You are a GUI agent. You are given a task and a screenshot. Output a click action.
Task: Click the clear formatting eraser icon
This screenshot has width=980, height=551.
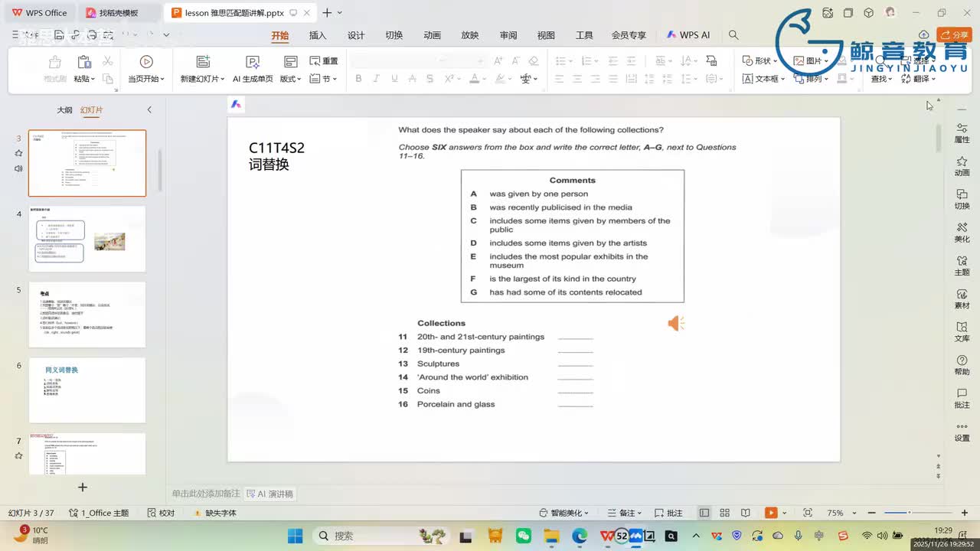click(534, 61)
